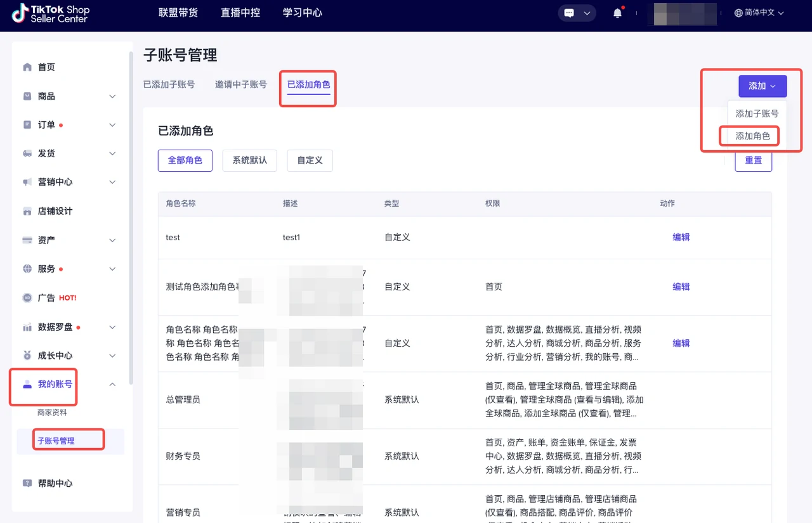This screenshot has height=523, width=812.
Task: Click the shipping truck icon in sidebar
Action: point(27,153)
